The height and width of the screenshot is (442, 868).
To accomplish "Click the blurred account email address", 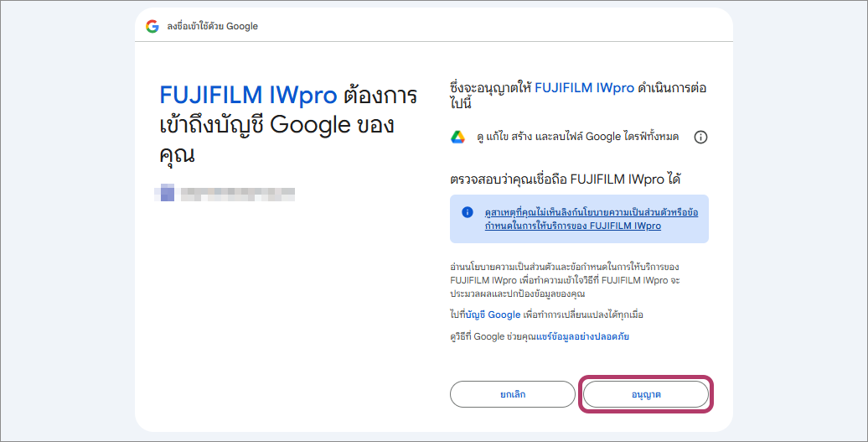I will [237, 194].
